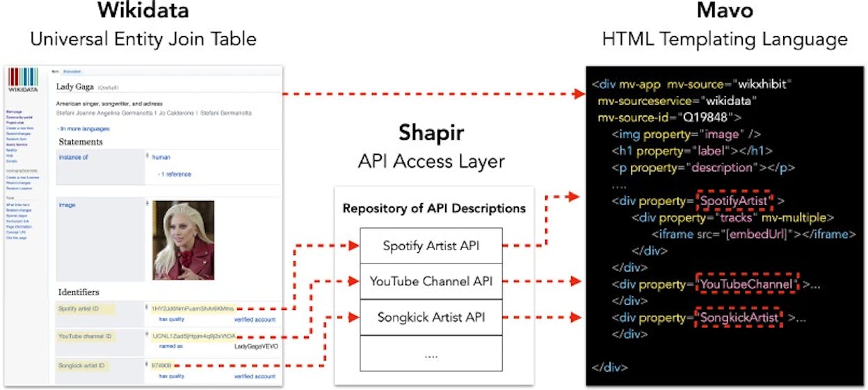Click 'API Access Layer' subtitle
The height and width of the screenshot is (390, 868).
pyautogui.click(x=431, y=162)
